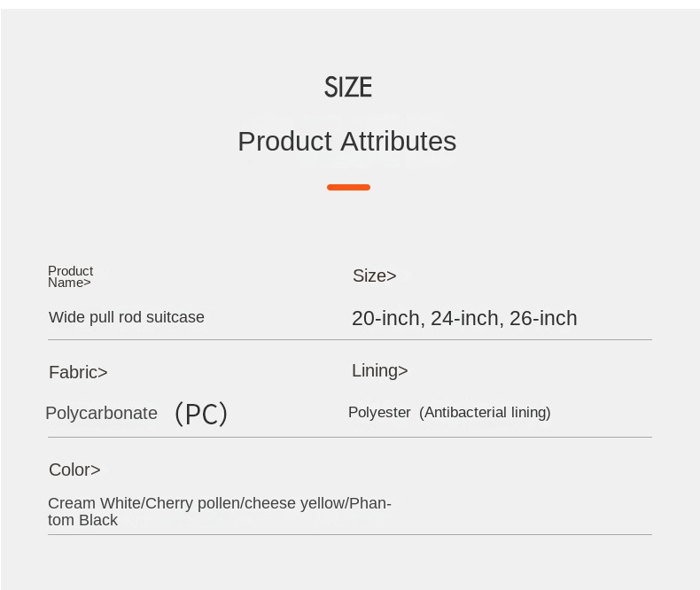Expand the Fabric> label
700x590 pixels.
click(78, 372)
